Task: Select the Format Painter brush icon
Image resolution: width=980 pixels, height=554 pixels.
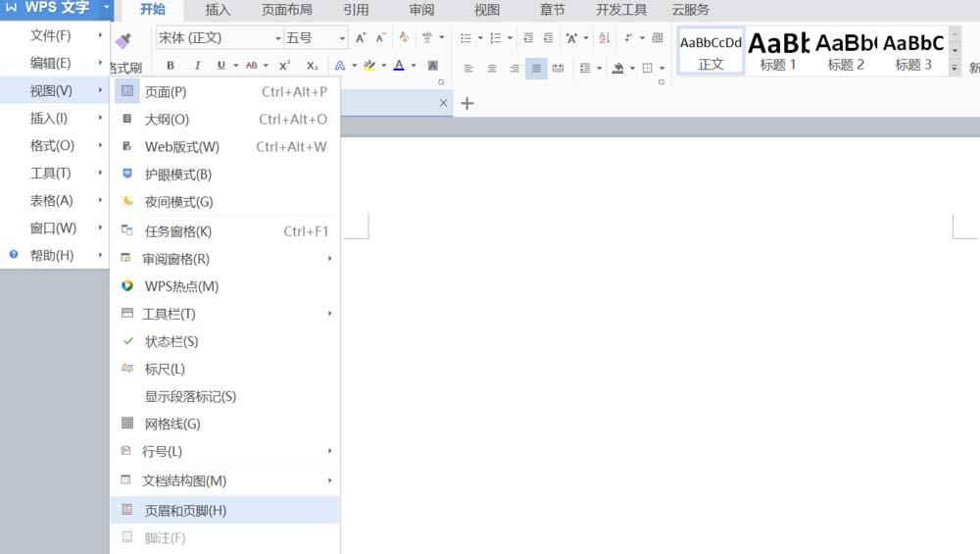Action: (x=123, y=40)
